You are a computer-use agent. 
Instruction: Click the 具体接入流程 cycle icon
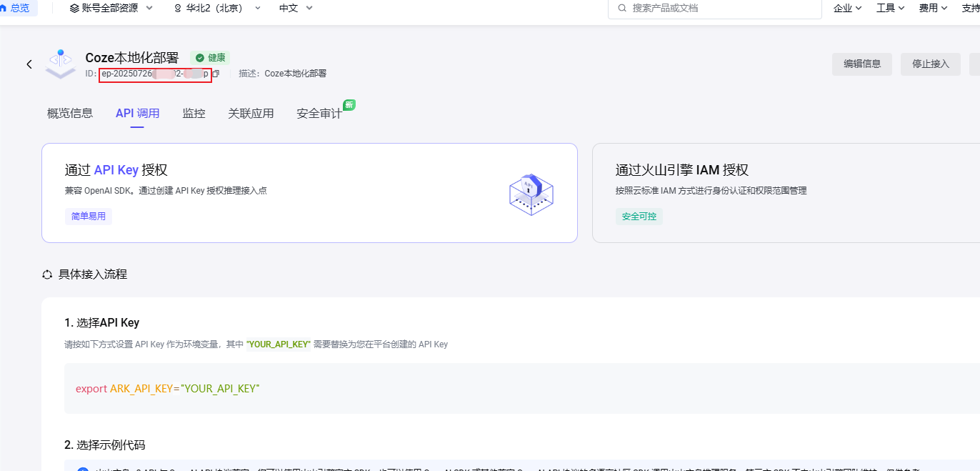pos(47,274)
